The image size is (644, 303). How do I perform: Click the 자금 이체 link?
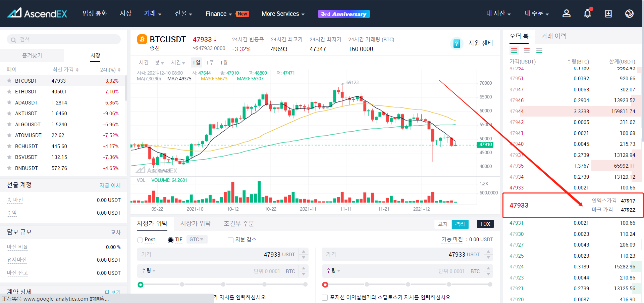(x=110, y=185)
